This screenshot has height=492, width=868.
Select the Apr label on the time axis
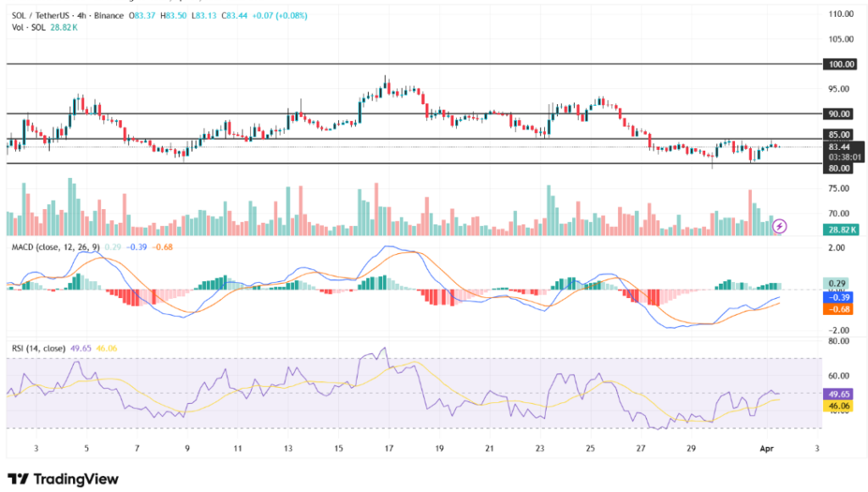(x=765, y=450)
